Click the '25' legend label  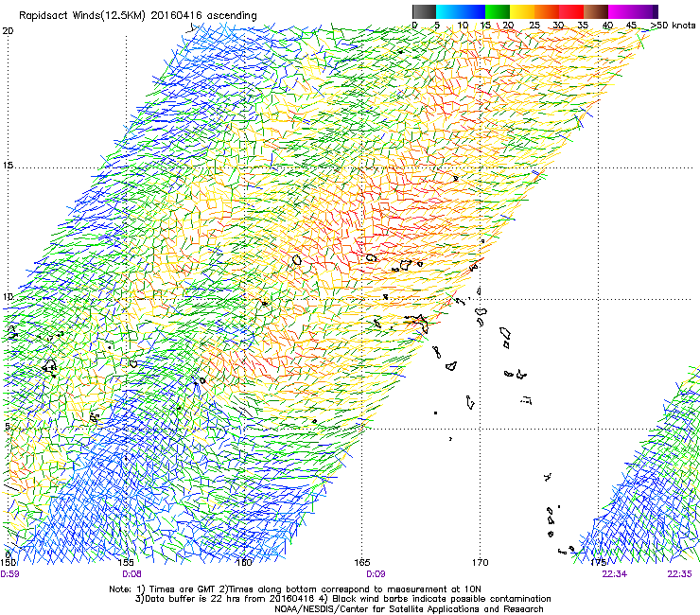coord(534,26)
